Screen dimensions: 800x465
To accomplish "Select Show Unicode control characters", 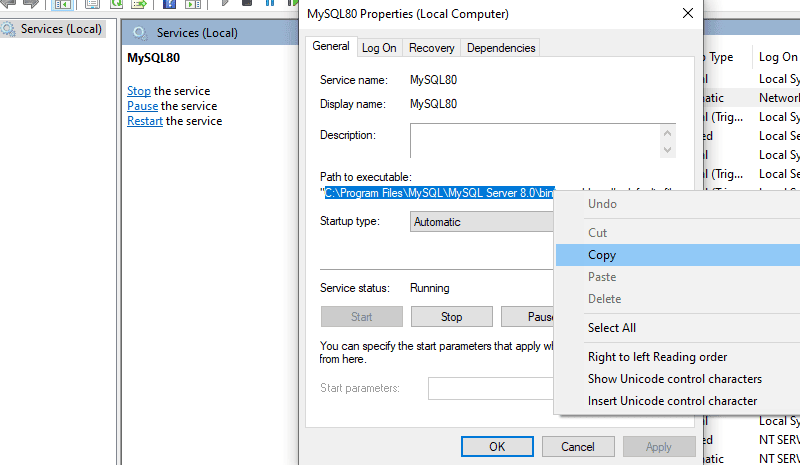I will click(678, 379).
